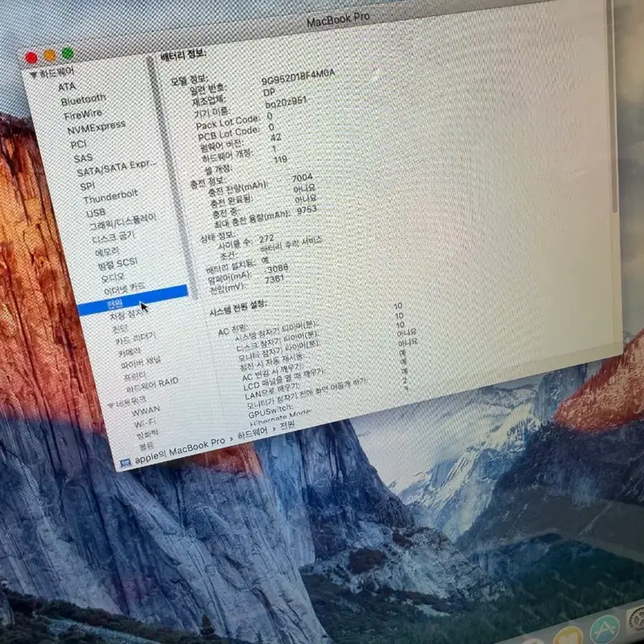Click the red close window button
644x644 pixels.
tap(31, 57)
